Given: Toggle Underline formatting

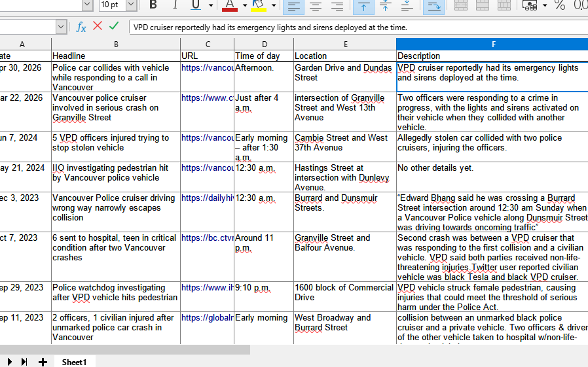Looking at the screenshot, I should (x=195, y=5).
